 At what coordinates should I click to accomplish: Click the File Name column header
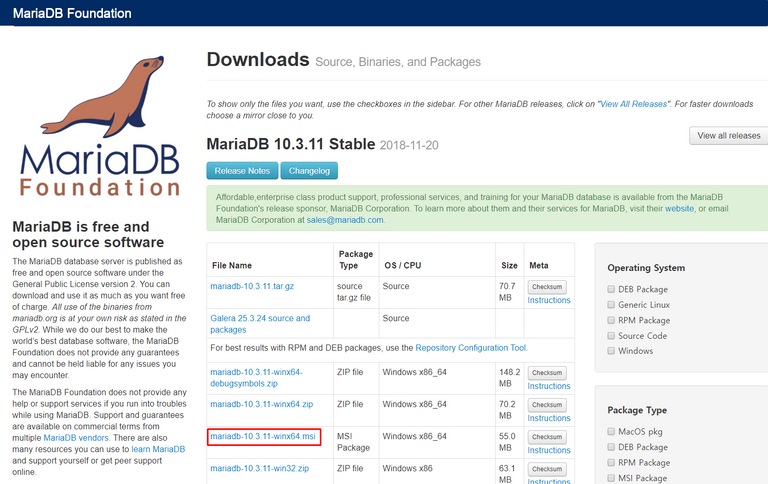pos(232,266)
